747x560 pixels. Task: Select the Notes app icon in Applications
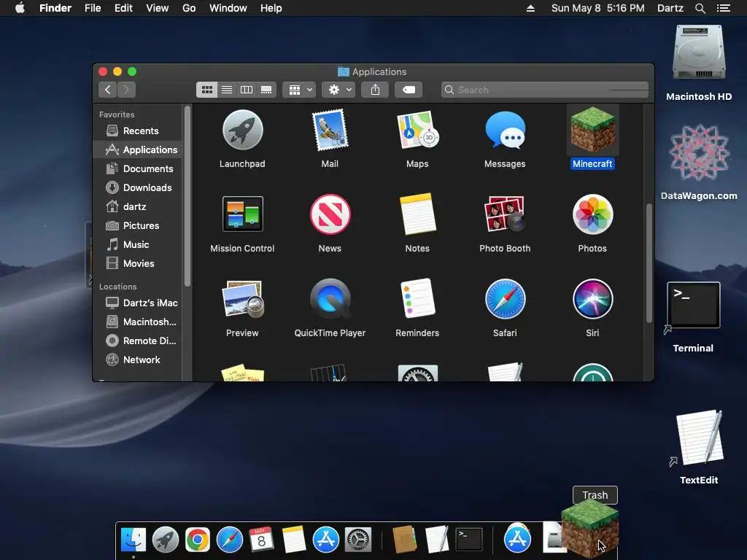[417, 214]
